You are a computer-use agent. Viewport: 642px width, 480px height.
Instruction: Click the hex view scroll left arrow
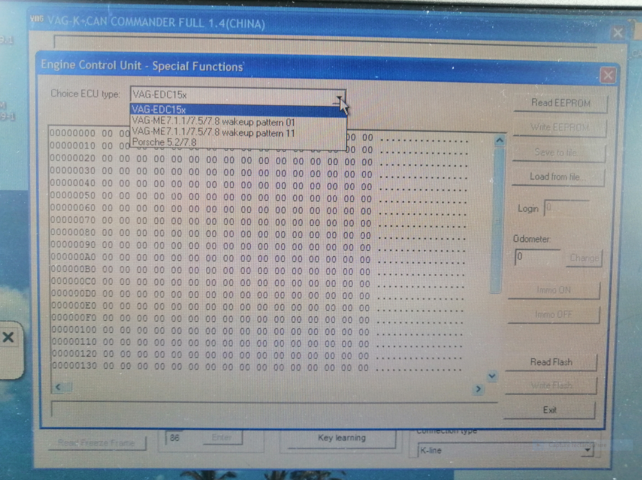pyautogui.click(x=58, y=387)
